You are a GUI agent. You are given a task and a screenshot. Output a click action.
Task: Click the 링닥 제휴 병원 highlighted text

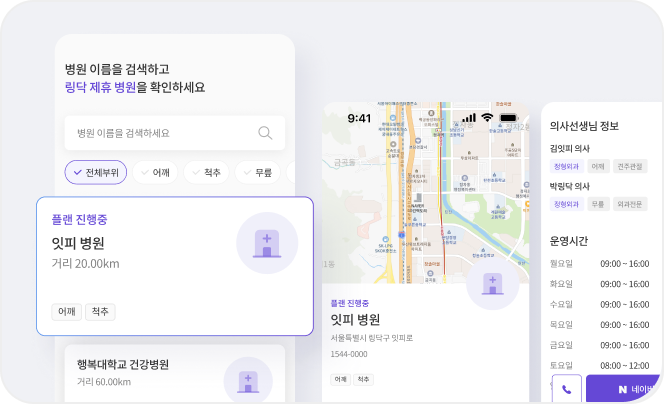click(x=100, y=87)
